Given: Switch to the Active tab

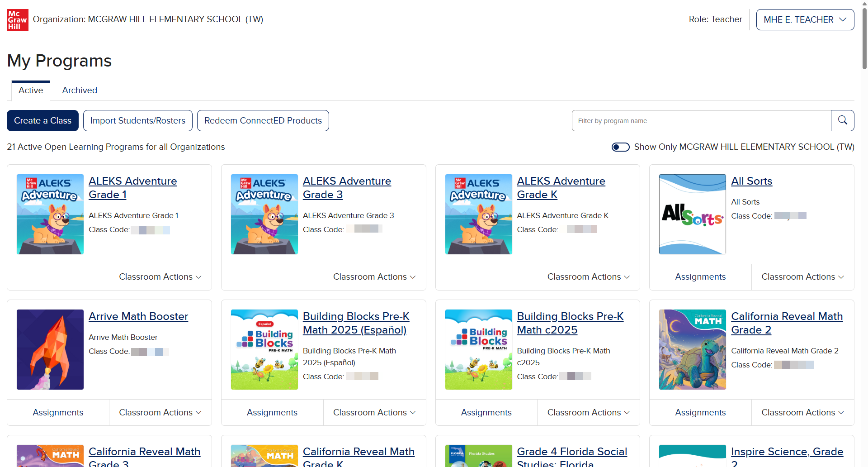Looking at the screenshot, I should pos(31,90).
